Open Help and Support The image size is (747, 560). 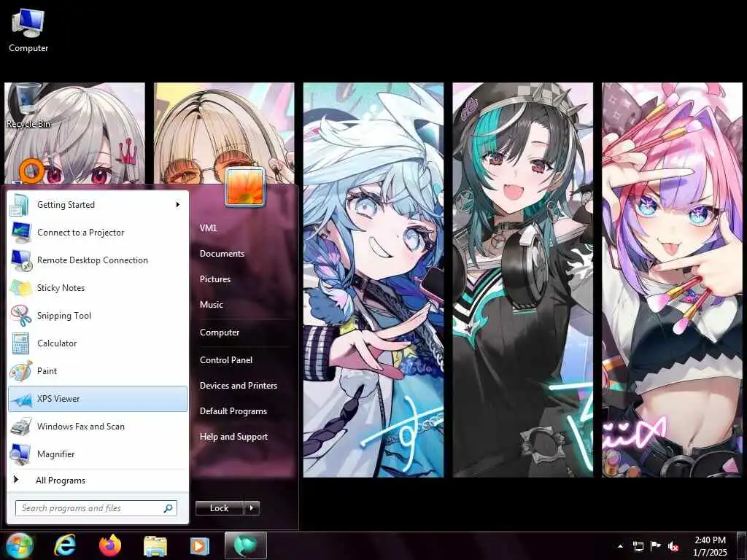click(x=233, y=437)
